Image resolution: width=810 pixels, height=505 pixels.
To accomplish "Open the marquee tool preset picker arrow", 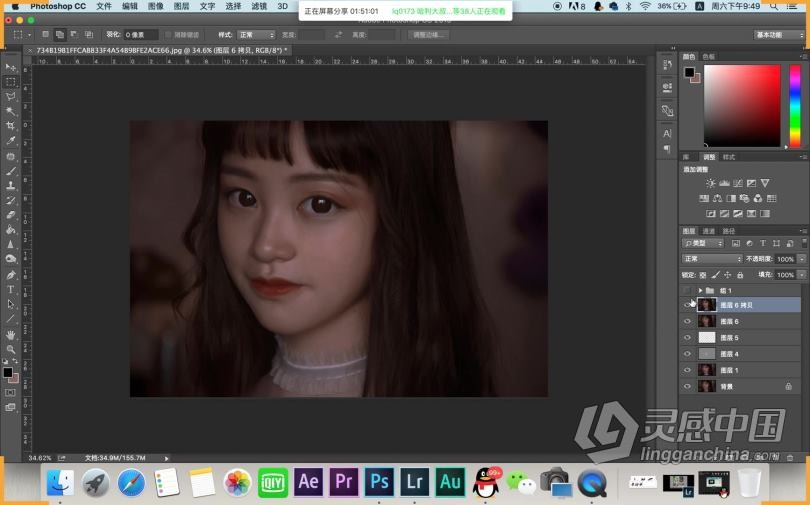I will (x=29, y=35).
